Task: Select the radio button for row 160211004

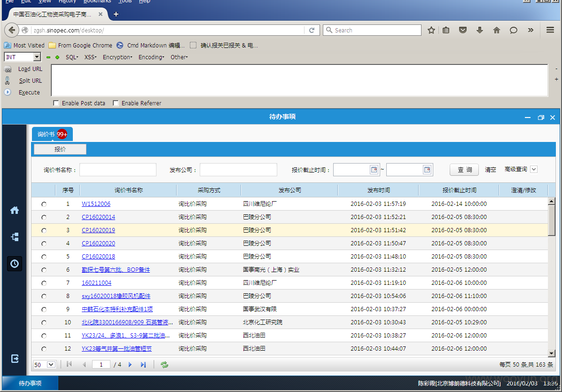Action: pos(44,283)
